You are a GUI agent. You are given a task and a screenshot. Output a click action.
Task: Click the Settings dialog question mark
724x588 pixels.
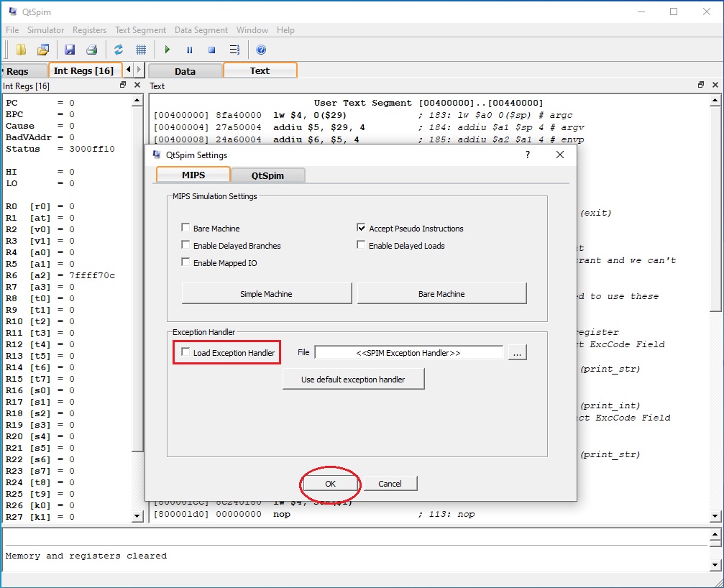(528, 155)
